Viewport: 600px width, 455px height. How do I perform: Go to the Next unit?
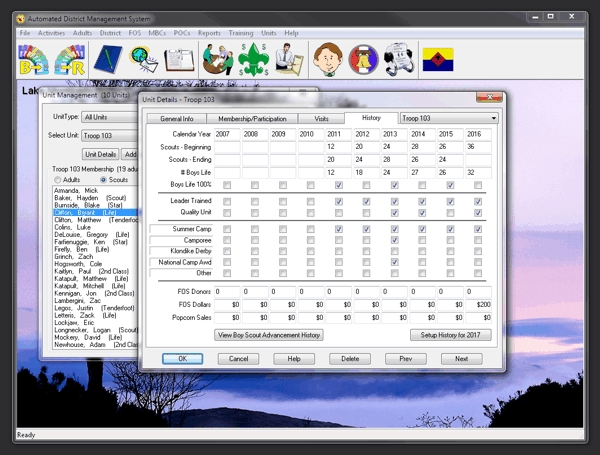coord(461,359)
